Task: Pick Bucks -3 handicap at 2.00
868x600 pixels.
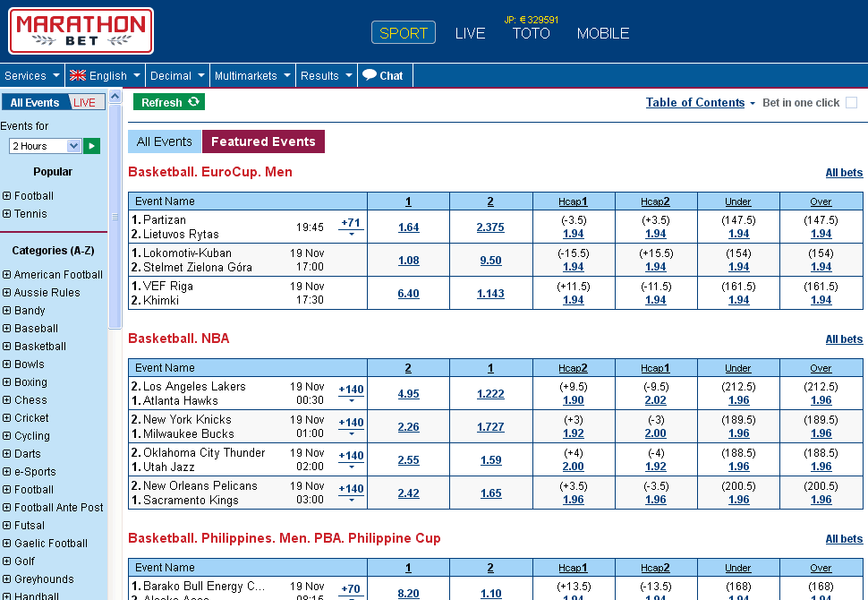Action: tap(655, 433)
